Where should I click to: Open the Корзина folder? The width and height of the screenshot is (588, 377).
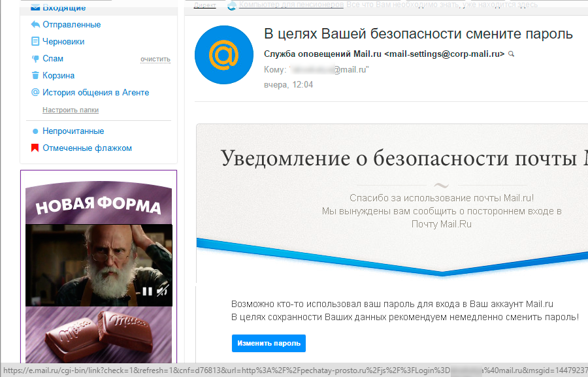[x=59, y=75]
